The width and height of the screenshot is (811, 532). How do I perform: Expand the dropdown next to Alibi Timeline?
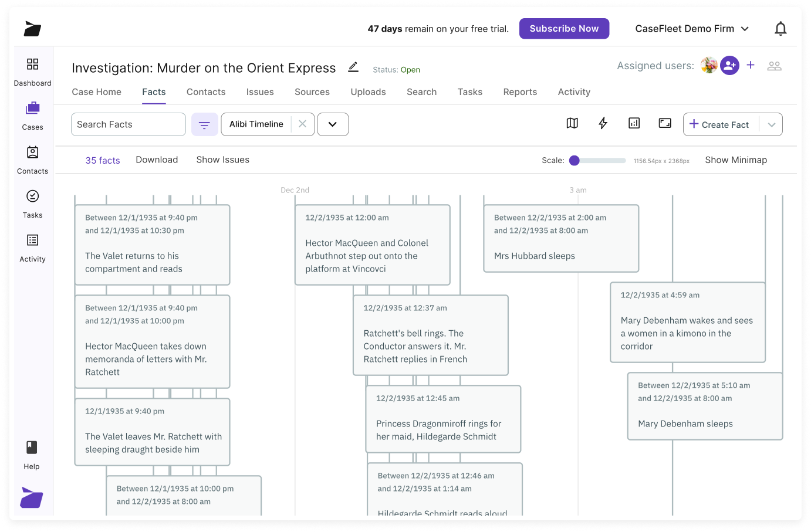click(333, 124)
